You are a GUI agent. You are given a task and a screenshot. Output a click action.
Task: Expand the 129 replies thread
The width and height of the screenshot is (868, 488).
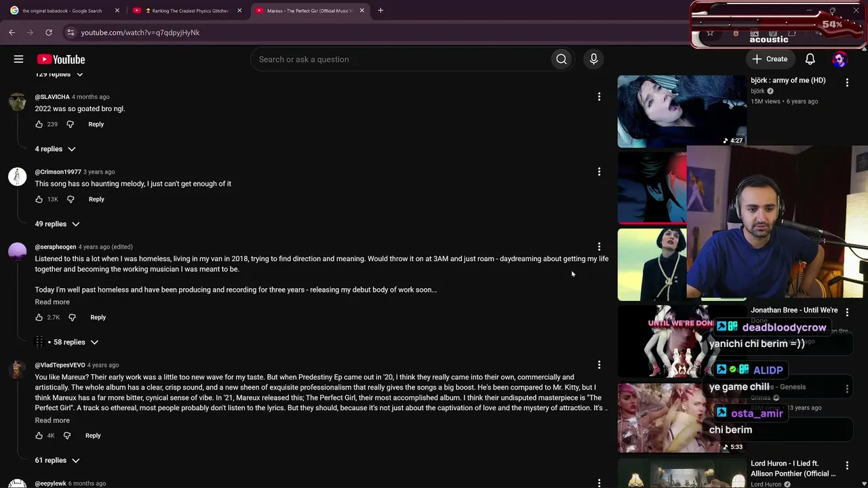59,74
